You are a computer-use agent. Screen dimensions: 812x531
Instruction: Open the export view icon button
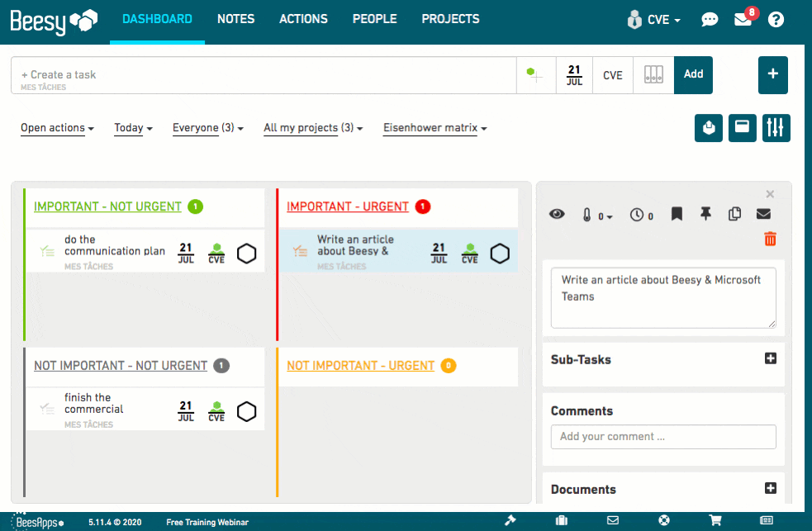709,128
